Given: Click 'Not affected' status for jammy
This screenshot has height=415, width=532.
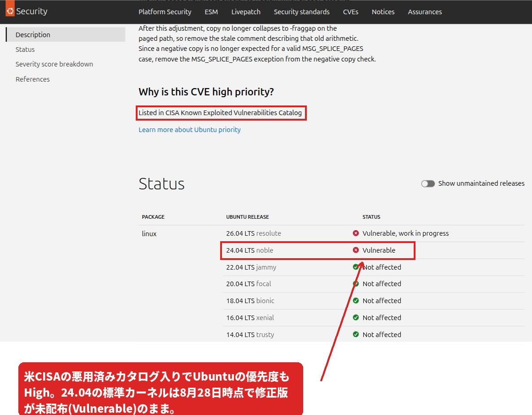Looking at the screenshot, I should pos(382,267).
